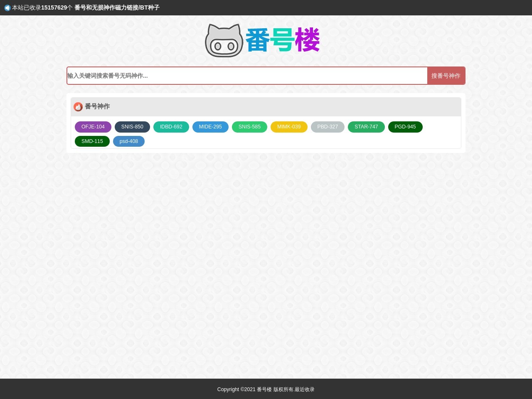
Task: Click the 番号神作 section heading
Action: [x=97, y=106]
